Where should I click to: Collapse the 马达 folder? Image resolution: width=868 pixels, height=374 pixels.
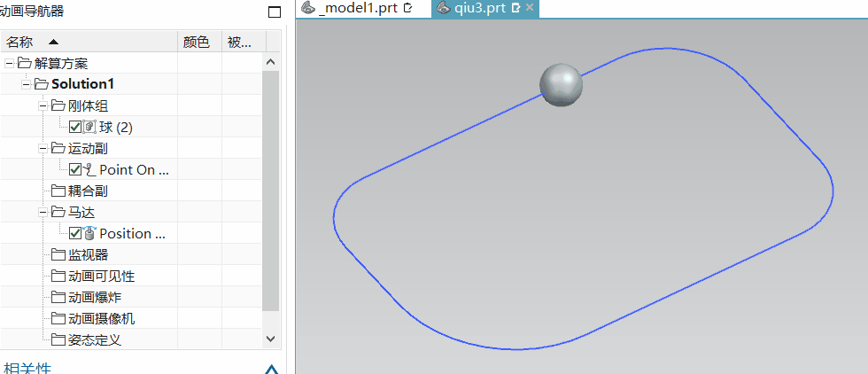(43, 212)
